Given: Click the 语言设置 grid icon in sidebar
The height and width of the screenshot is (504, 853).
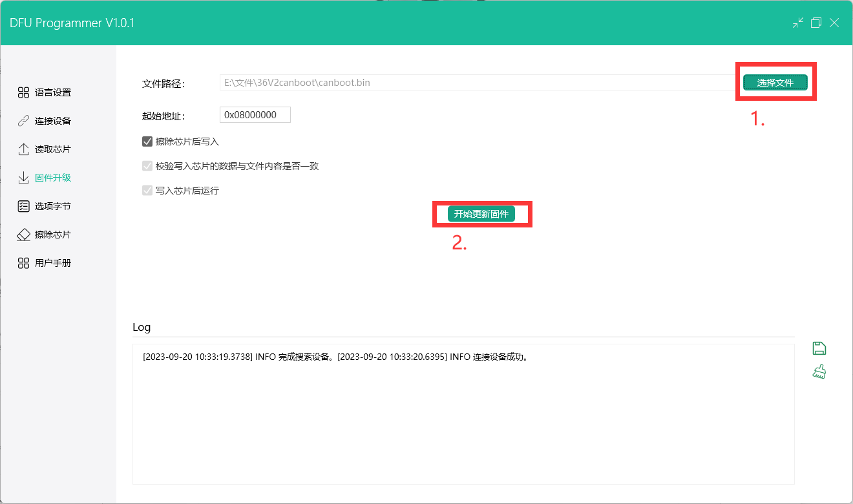Looking at the screenshot, I should [23, 92].
